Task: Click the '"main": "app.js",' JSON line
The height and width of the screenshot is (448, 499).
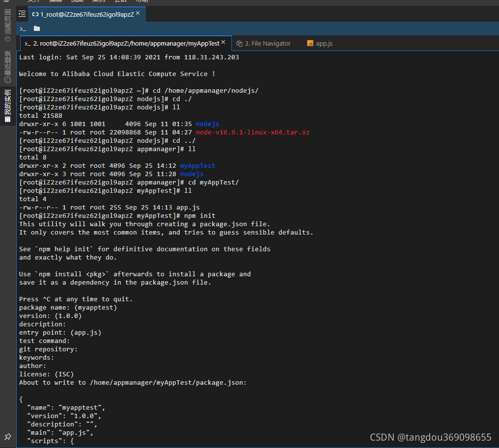Action: 60,432
